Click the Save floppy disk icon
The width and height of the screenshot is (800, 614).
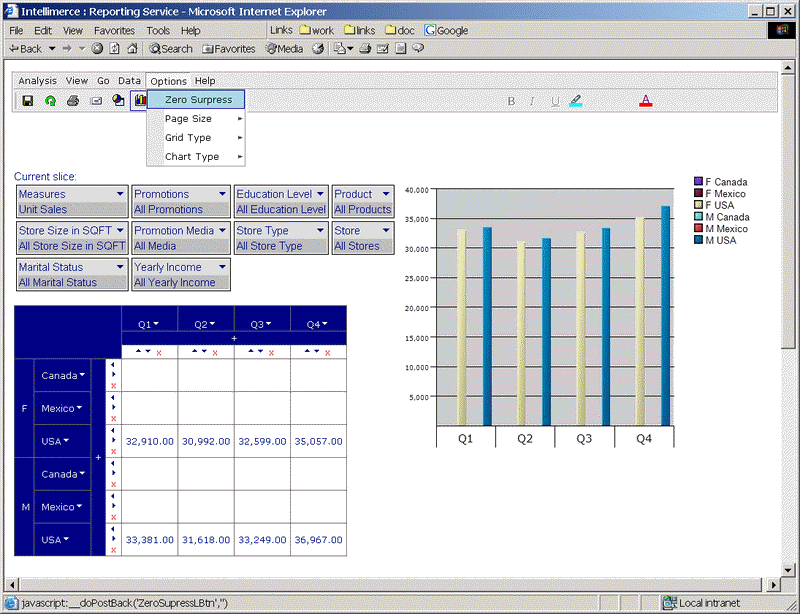click(28, 101)
